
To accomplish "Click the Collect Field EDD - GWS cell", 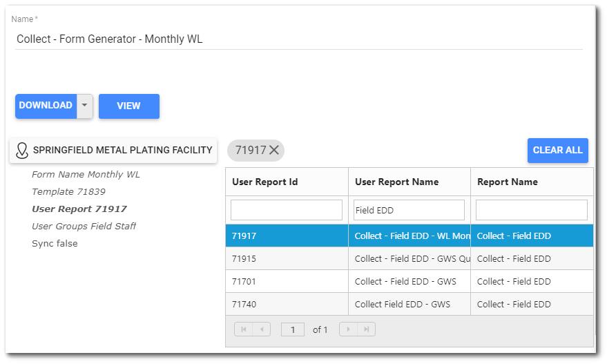I will (410, 305).
